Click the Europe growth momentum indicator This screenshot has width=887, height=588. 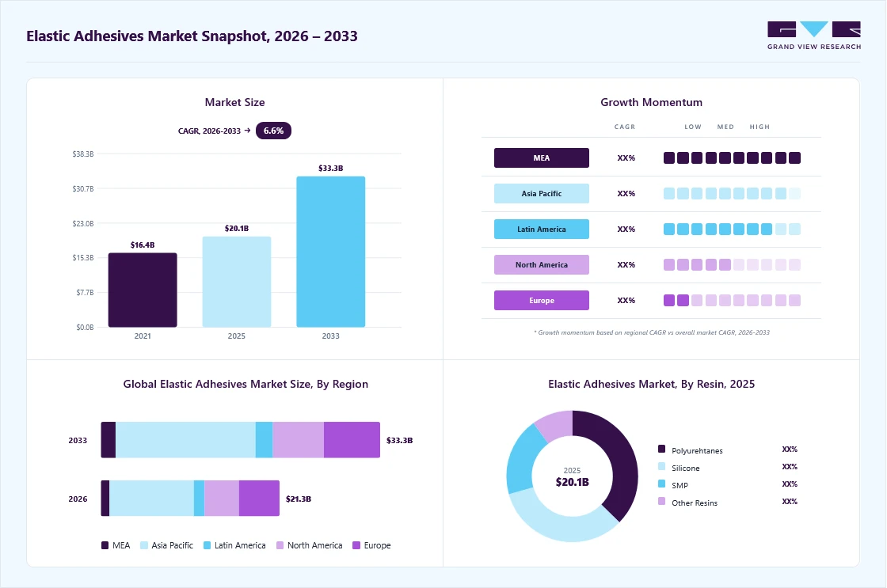point(732,300)
